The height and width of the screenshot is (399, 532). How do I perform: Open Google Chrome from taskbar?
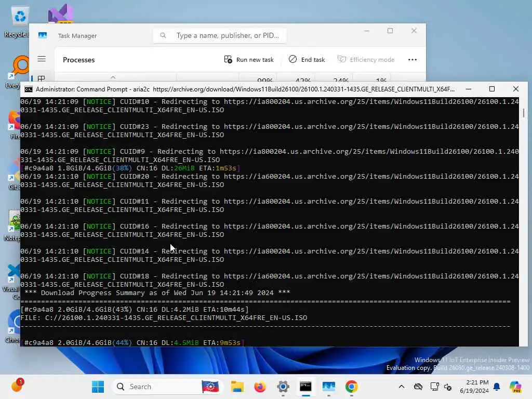(352, 387)
